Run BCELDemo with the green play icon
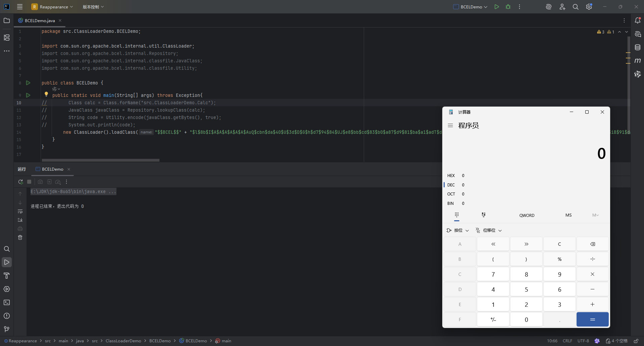Image resolution: width=644 pixels, height=346 pixels. [497, 7]
